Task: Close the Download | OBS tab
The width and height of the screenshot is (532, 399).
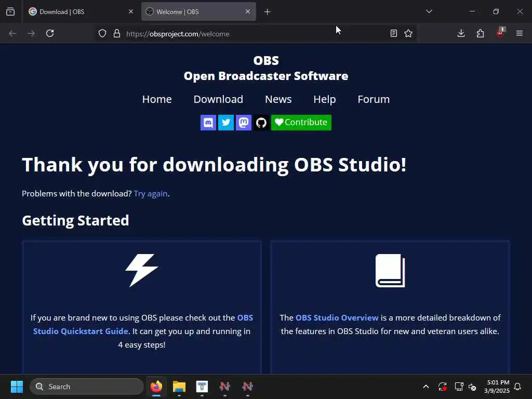Action: pos(130,11)
